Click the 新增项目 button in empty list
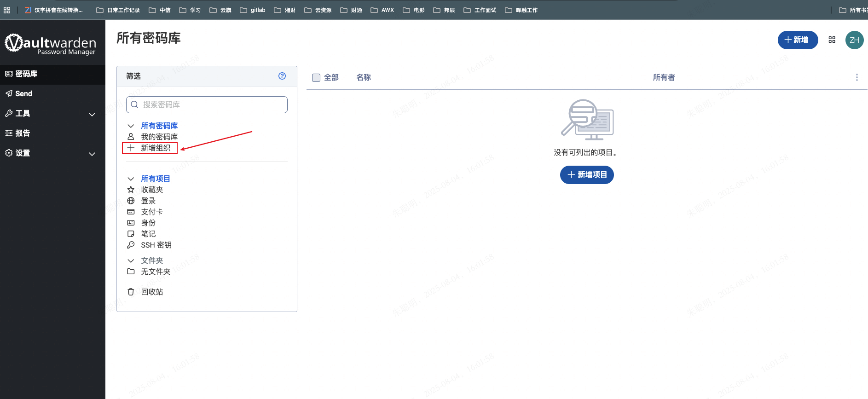This screenshot has width=868, height=399. coord(587,175)
